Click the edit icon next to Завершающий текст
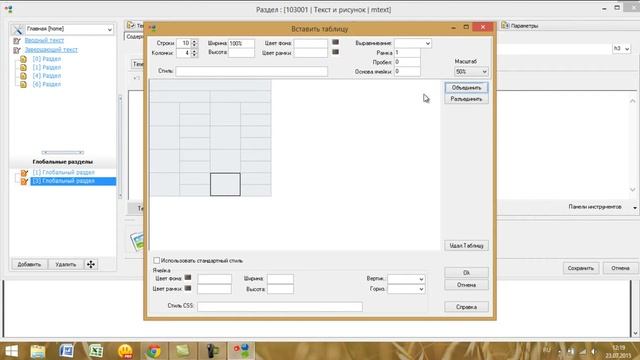Screen dimensions: 640x360 click(17, 50)
